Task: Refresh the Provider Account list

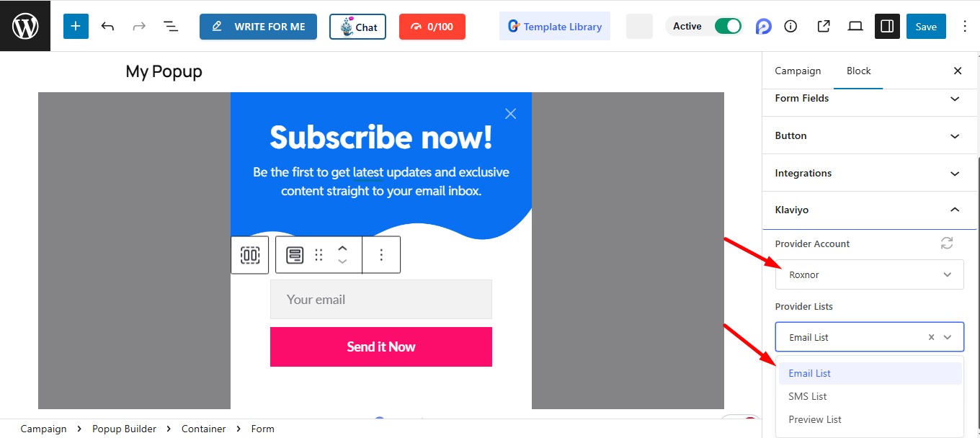Action: pyautogui.click(x=947, y=243)
